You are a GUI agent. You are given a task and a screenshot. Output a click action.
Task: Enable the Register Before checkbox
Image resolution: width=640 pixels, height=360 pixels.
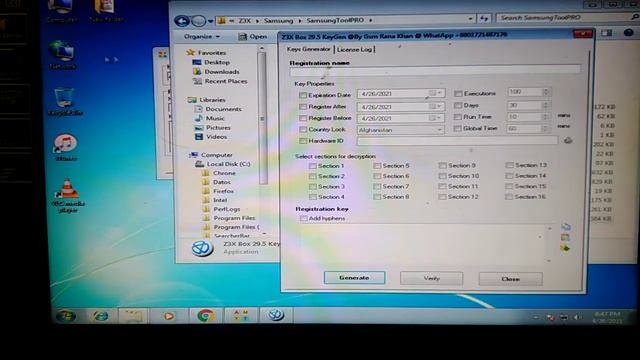302,118
